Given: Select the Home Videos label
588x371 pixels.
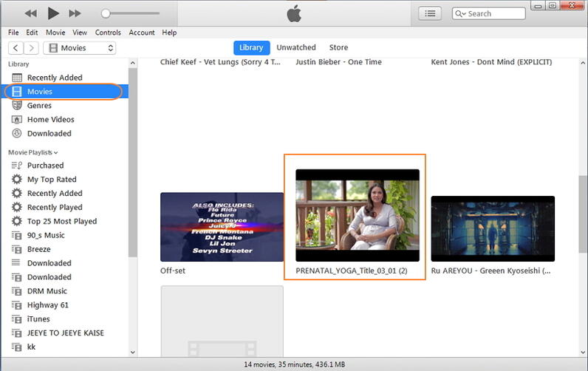Looking at the screenshot, I should point(51,120).
